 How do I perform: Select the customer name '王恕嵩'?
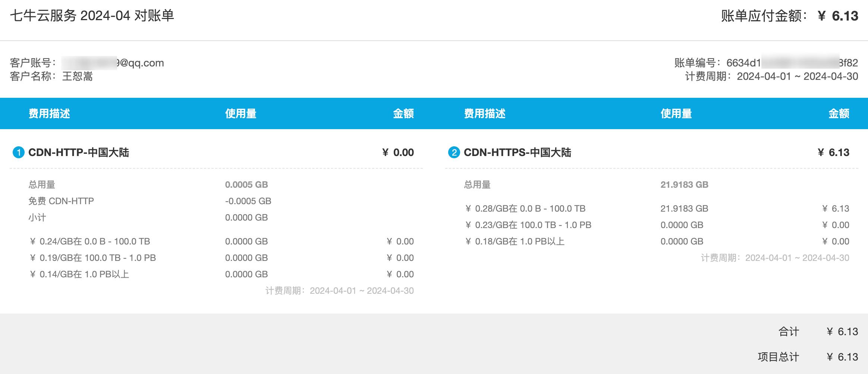pyautogui.click(x=78, y=76)
